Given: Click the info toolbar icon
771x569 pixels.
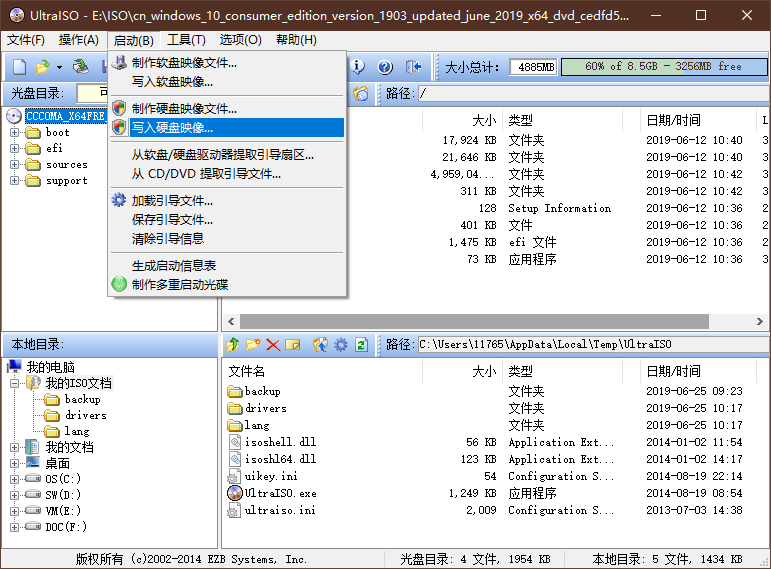Looking at the screenshot, I should tap(357, 66).
